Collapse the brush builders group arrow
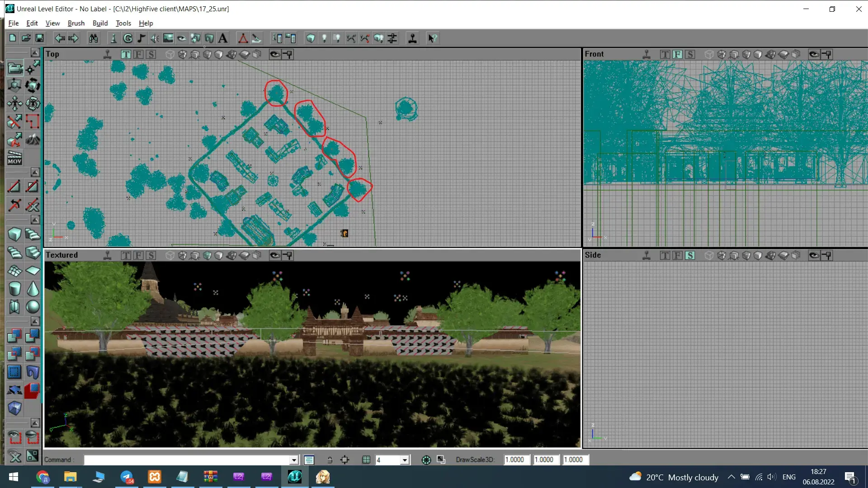Image resolution: width=868 pixels, height=488 pixels. tap(35, 220)
